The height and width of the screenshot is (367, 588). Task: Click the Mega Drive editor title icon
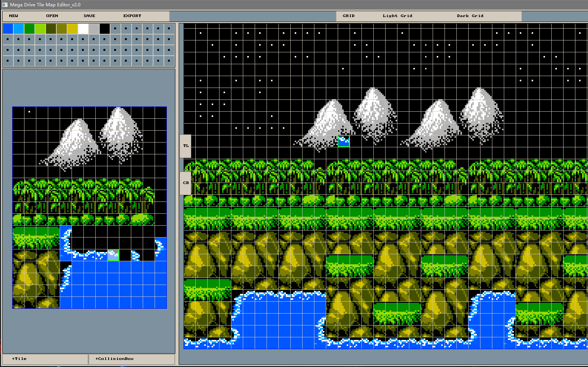(5, 5)
